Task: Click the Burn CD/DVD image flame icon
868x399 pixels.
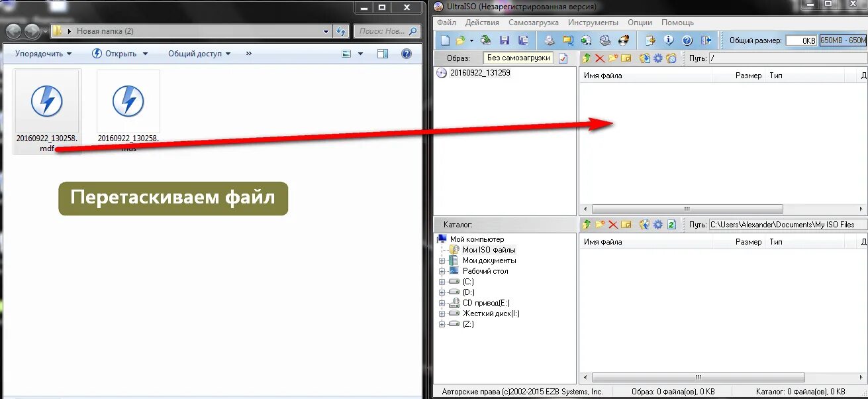Action: click(x=623, y=40)
